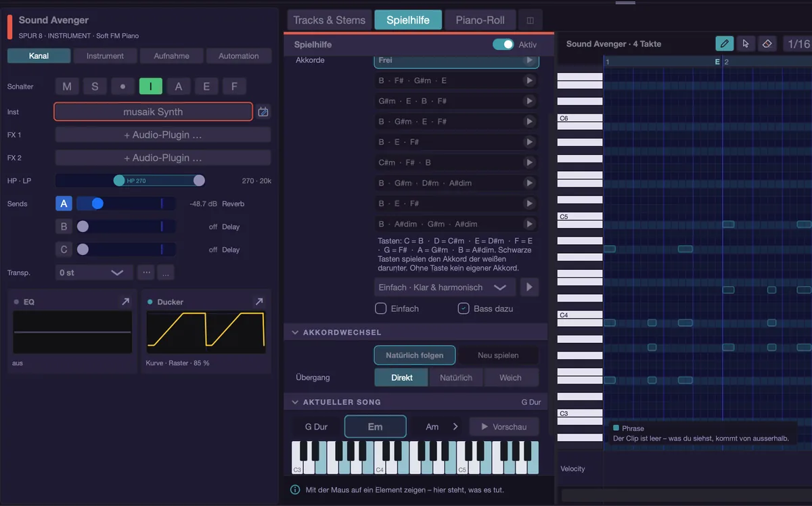The width and height of the screenshot is (812, 506).
Task: Switch to the Instrument tab
Action: click(x=106, y=56)
